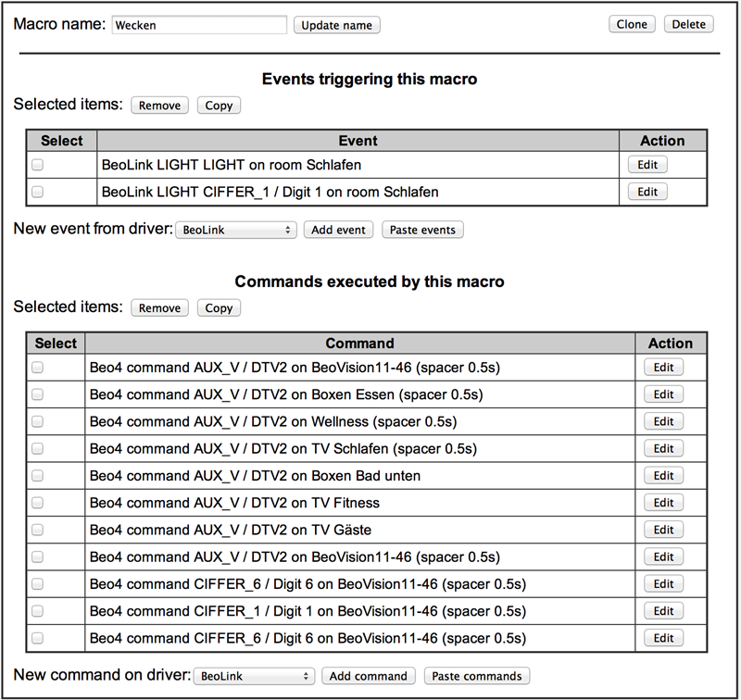
Task: Edit the BeoLink LIGHT LIGHT event
Action: click(x=647, y=165)
